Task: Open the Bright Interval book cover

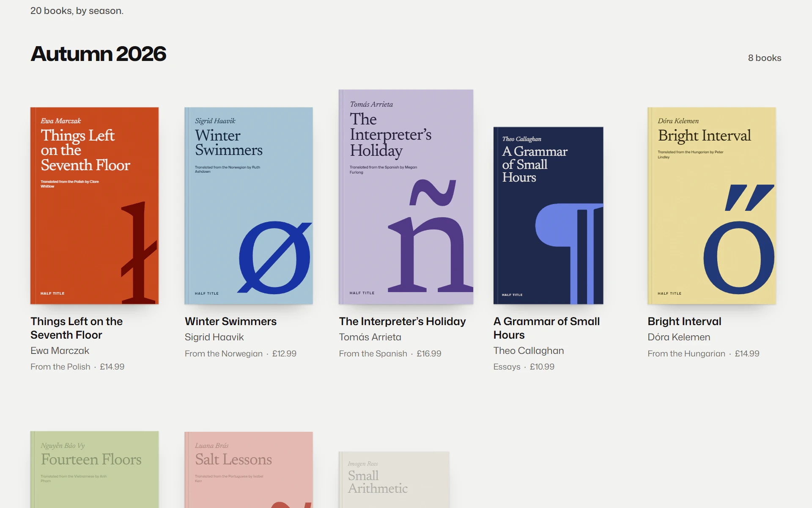Action: (x=712, y=206)
